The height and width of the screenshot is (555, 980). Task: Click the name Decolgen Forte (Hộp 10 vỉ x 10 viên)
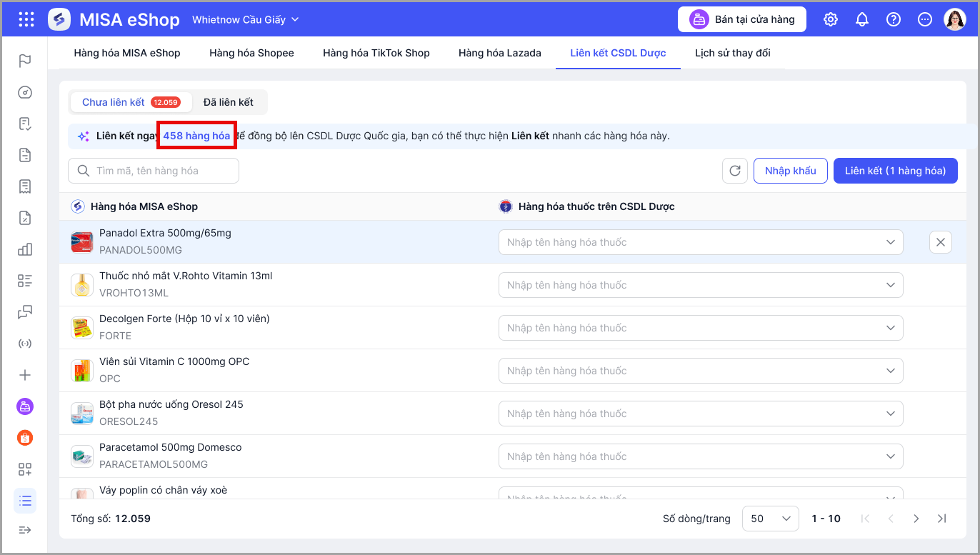point(184,319)
